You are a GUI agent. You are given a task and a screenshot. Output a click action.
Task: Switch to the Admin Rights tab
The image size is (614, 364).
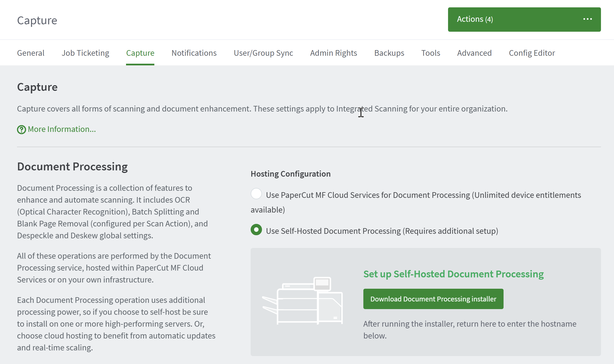tap(334, 53)
